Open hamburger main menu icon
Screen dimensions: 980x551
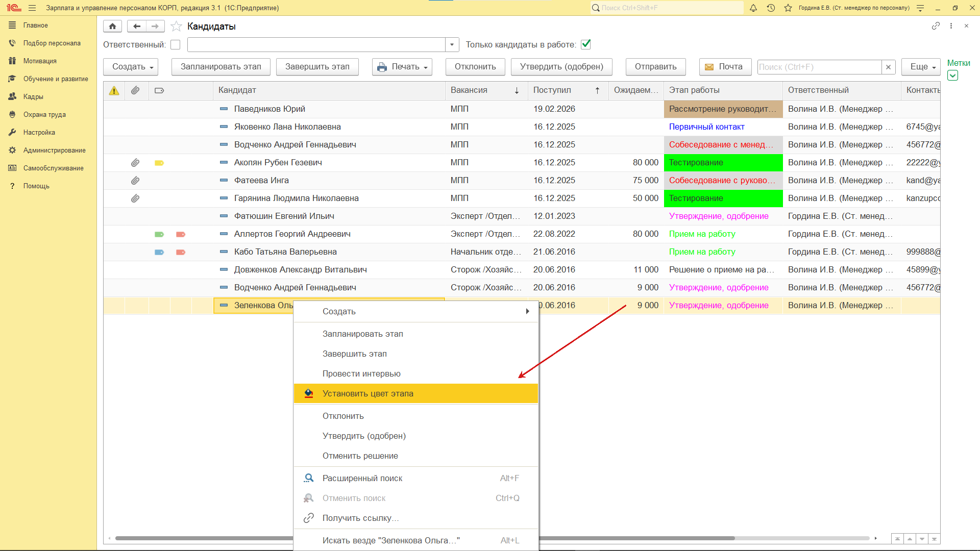coord(32,8)
